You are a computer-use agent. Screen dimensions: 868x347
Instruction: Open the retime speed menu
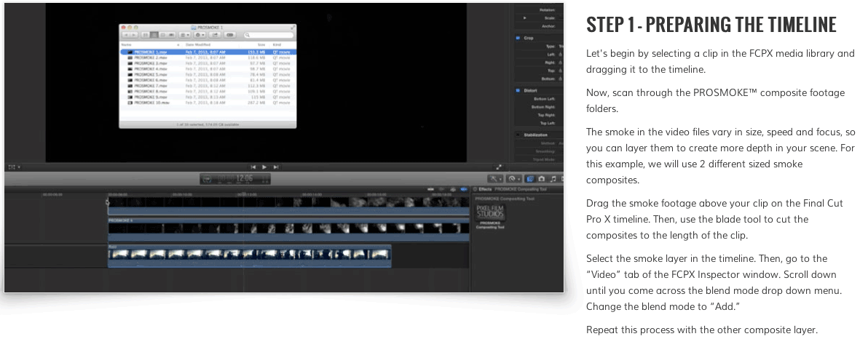(x=514, y=179)
